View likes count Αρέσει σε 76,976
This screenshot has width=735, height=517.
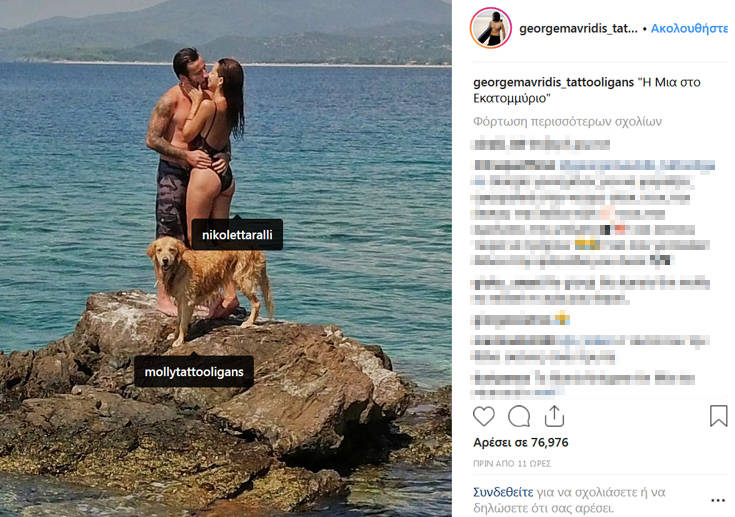coord(520,442)
